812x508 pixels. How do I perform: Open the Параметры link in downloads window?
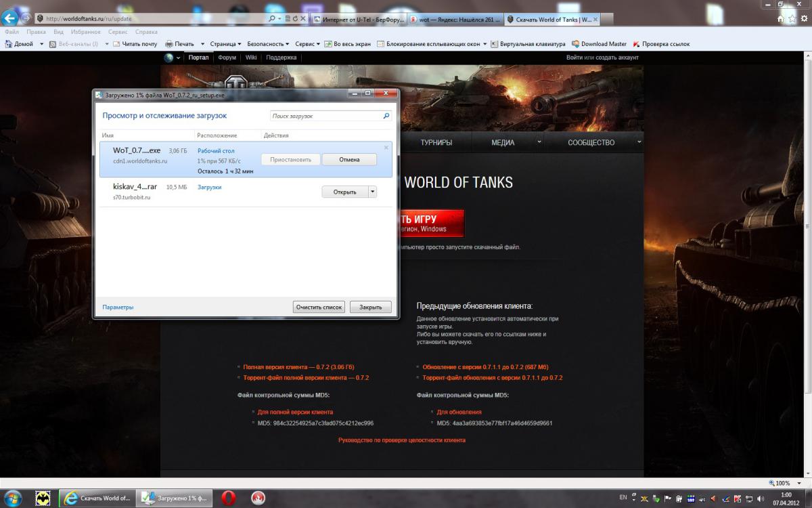tap(118, 307)
